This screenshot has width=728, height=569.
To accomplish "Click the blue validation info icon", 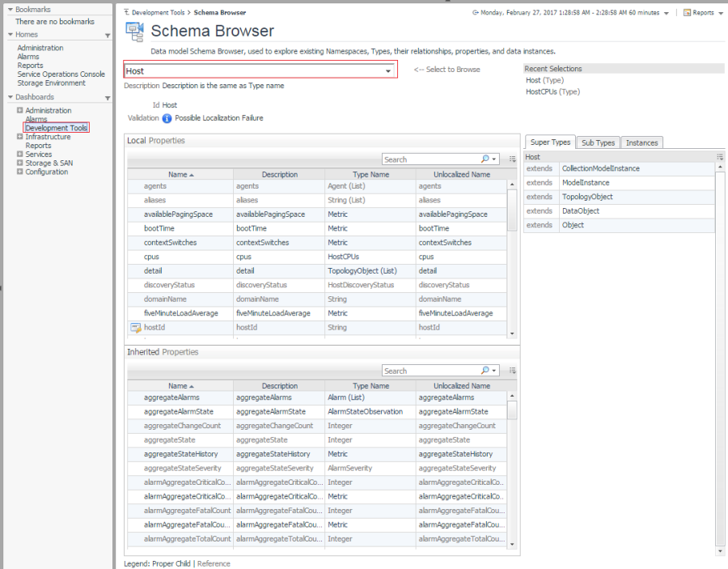I will tap(167, 118).
